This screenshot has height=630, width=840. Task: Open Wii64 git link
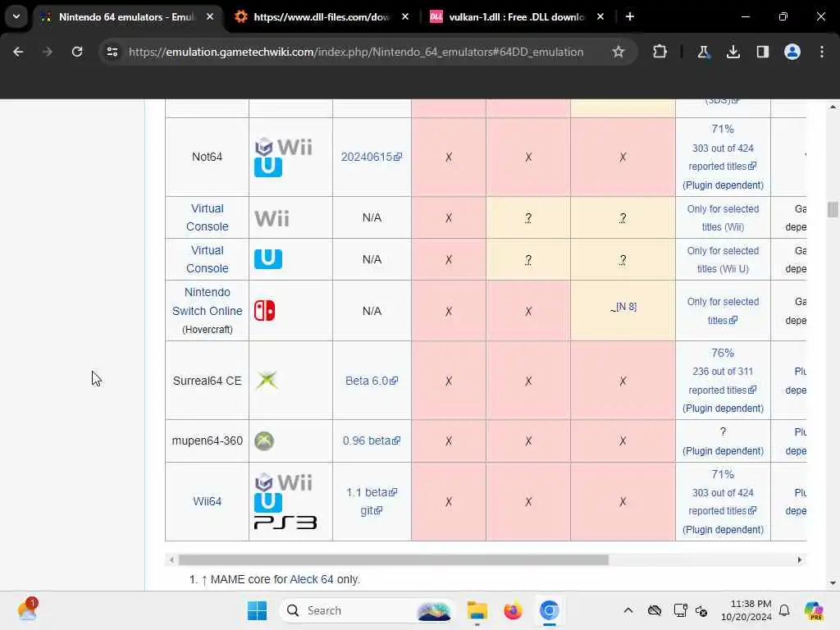(372, 510)
